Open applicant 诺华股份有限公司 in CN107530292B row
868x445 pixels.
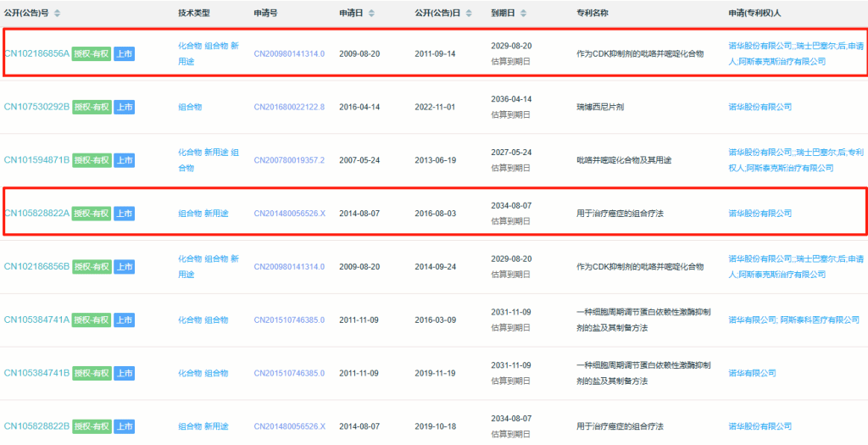760,107
